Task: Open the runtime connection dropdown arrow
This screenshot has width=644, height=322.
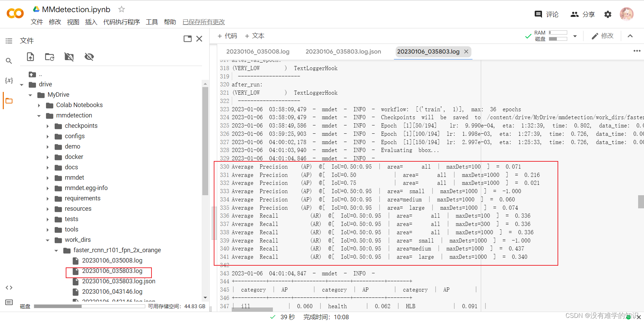Action: [x=575, y=36]
